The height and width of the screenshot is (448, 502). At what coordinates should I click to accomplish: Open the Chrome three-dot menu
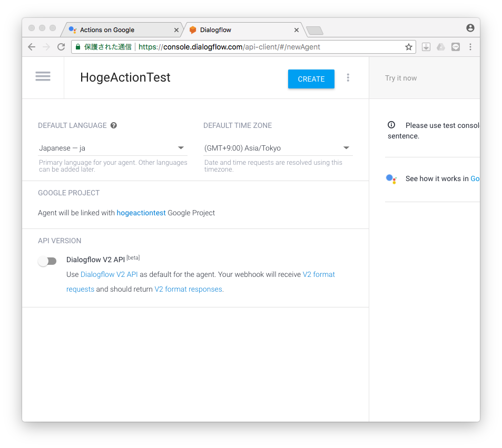pos(470,47)
